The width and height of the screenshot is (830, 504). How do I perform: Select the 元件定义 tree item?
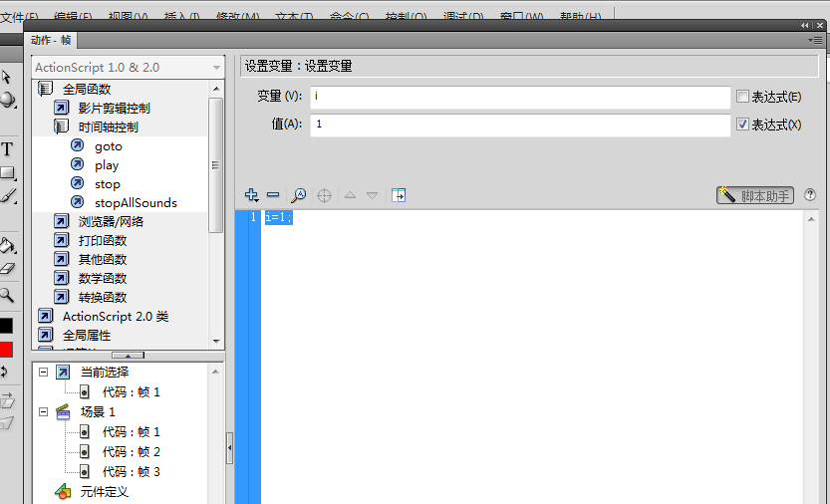tap(92, 492)
